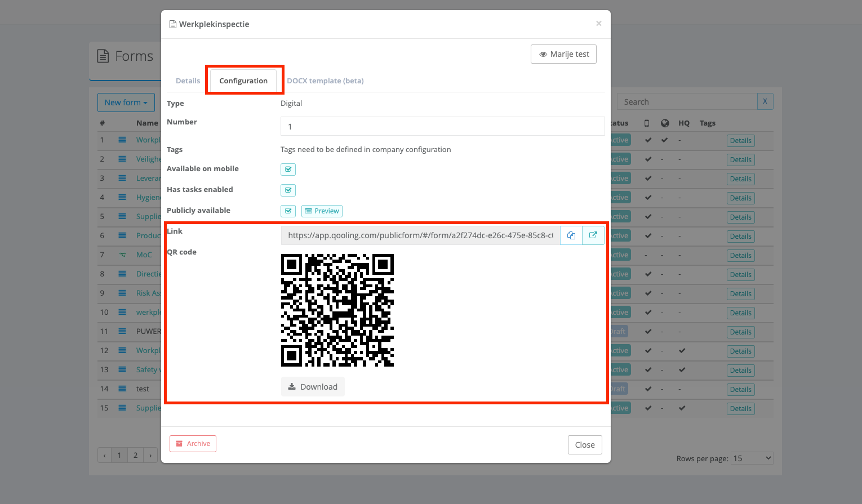Viewport: 862px width, 504px height.
Task: Open Details for row 7
Action: pos(740,256)
